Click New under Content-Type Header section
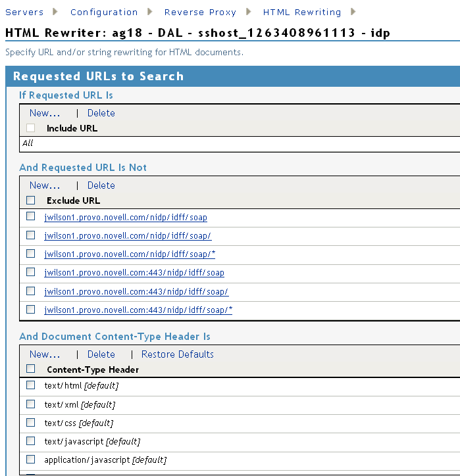The height and width of the screenshot is (476, 460). point(45,354)
